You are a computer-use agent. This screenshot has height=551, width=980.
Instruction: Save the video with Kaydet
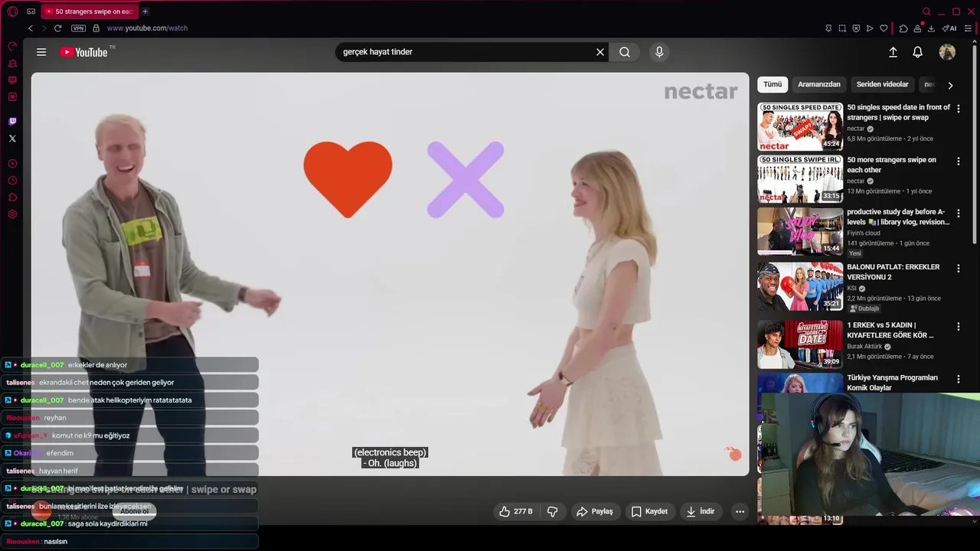pos(649,511)
